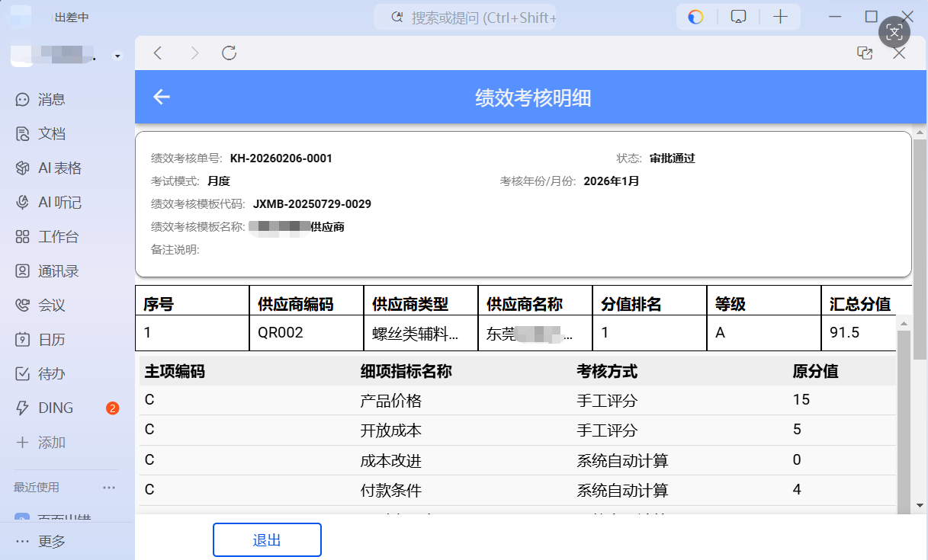Click order number KH-20260206-0001
The image size is (928, 560).
click(x=281, y=158)
